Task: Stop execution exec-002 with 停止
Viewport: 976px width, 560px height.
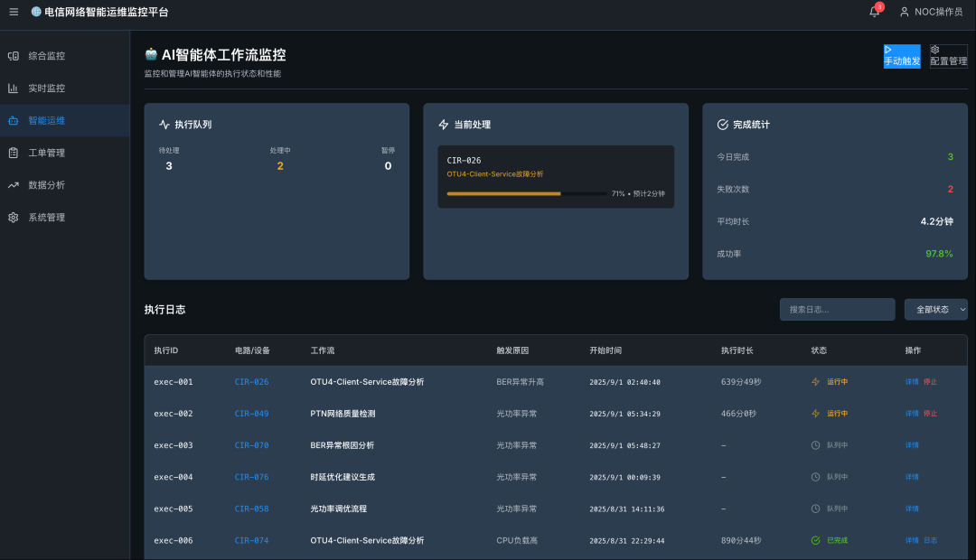Action: (931, 414)
